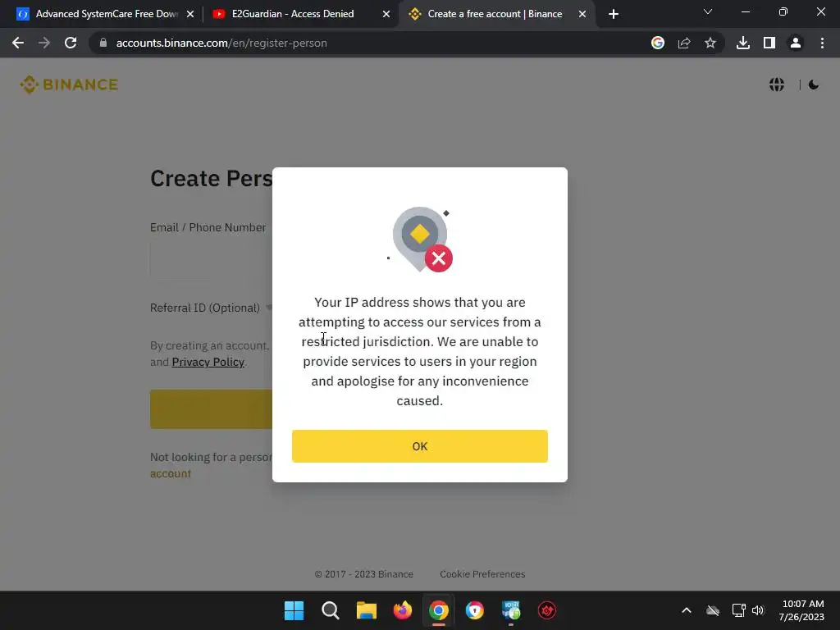This screenshot has width=840, height=630.
Task: Expand Referral ID (Optional) section
Action: point(211,308)
